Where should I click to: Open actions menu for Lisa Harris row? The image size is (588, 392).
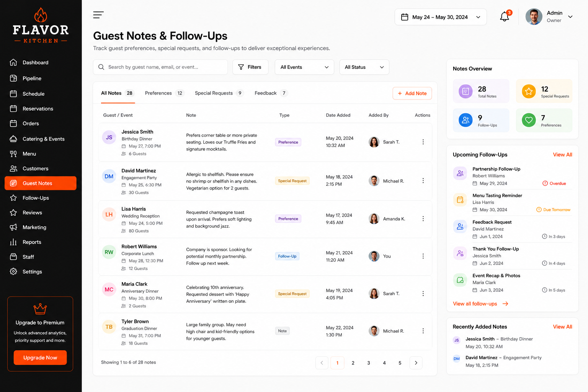coord(423,219)
